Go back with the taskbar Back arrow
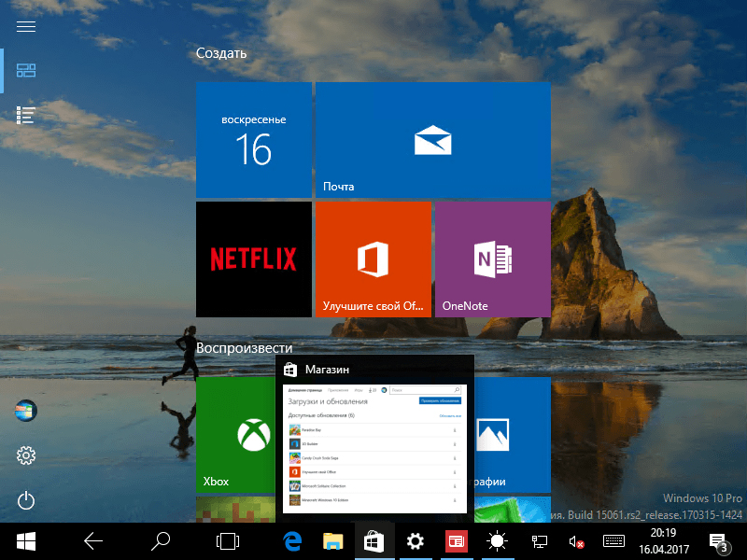747x560 pixels. [93, 541]
